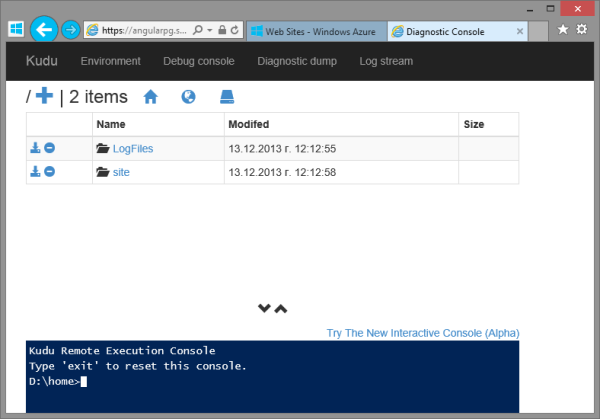This screenshot has height=419, width=600.
Task: Go to home directory with house icon
Action: (150, 97)
